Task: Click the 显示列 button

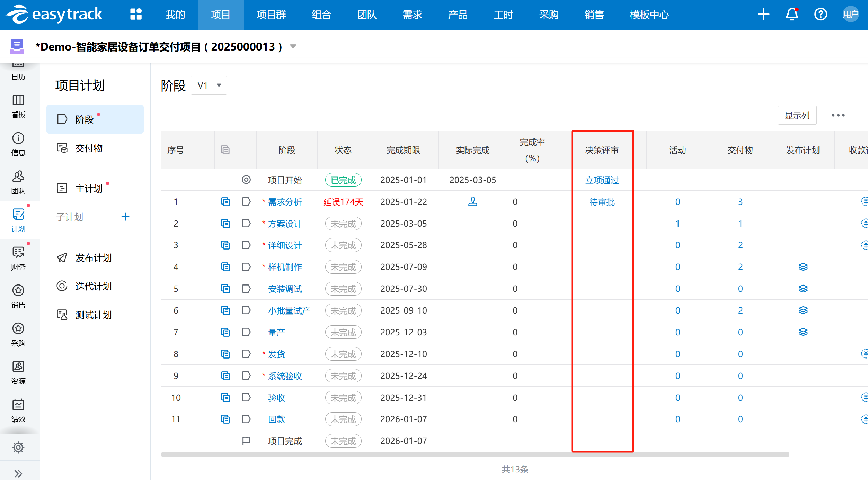Action: (797, 115)
